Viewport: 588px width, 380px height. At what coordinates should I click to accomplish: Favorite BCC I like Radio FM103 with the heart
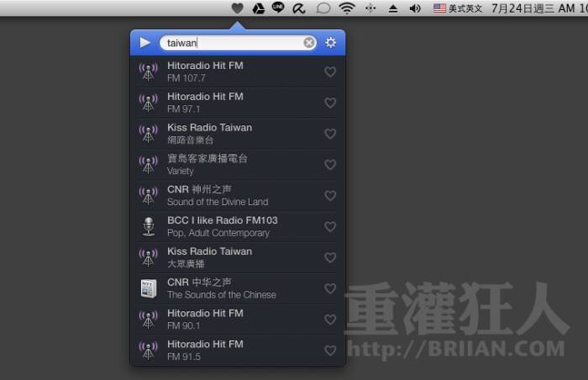point(330,226)
